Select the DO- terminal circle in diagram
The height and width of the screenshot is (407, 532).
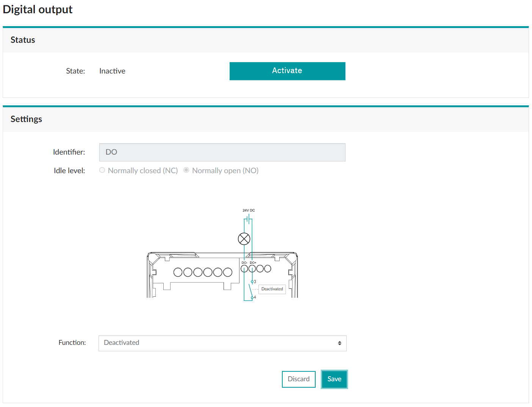point(244,269)
